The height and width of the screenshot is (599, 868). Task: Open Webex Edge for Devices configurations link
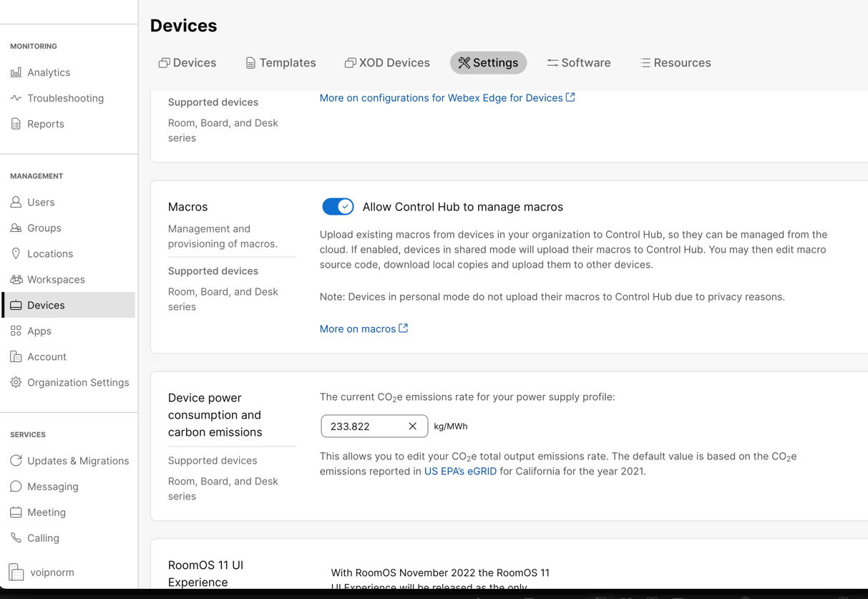pos(447,98)
